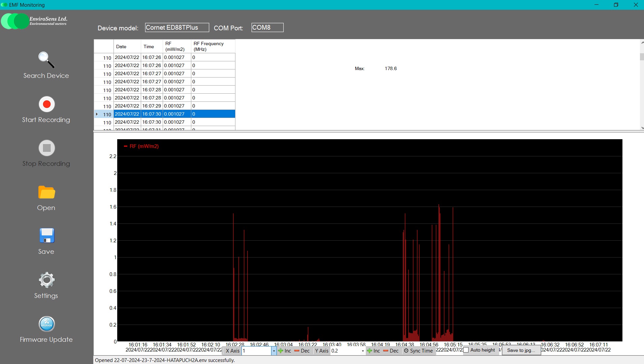
Task: Close the EMF Monitoring window
Action: (636, 5)
